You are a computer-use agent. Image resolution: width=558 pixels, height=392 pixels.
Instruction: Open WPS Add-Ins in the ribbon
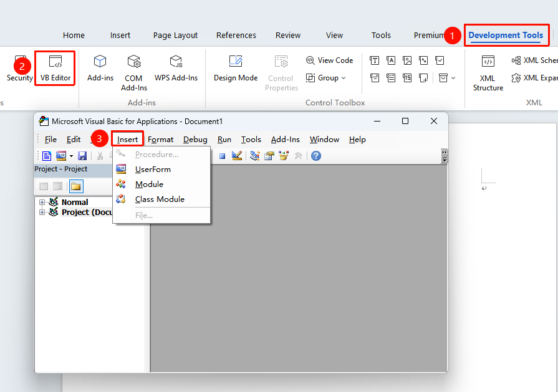176,68
